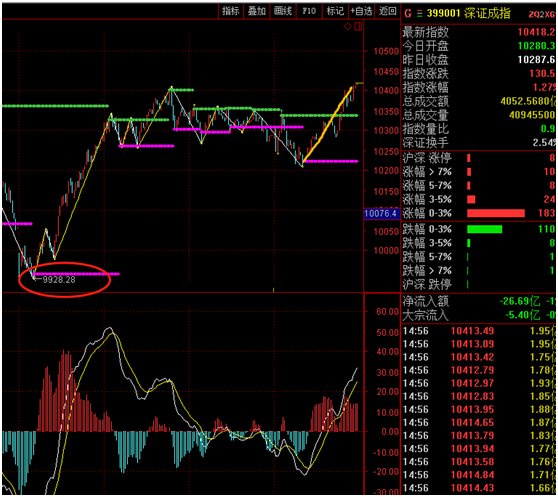Screen dimensions: 558x497
Task: Click the 叠加 overlay button
Action: coord(257,11)
